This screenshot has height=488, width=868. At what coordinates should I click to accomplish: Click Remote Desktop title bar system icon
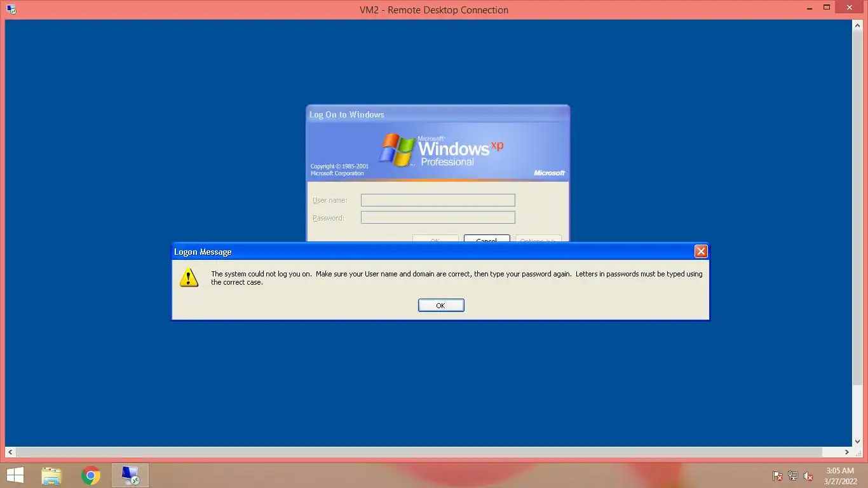(x=11, y=10)
